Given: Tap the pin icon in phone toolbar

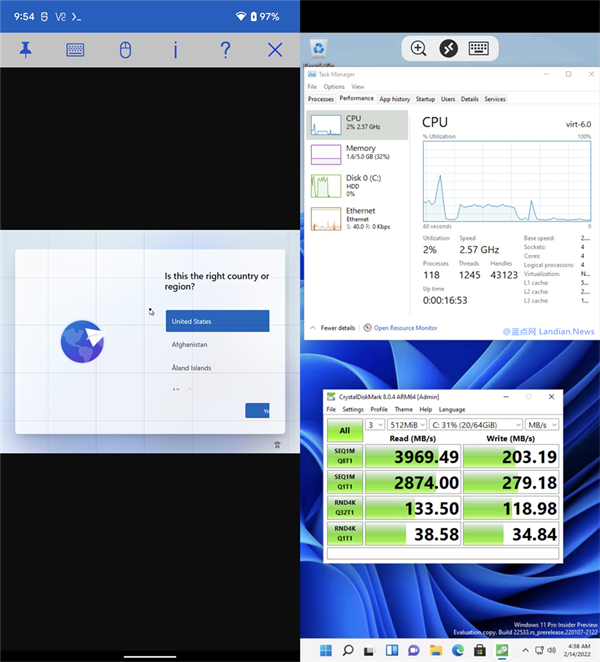Looking at the screenshot, I should 26,50.
